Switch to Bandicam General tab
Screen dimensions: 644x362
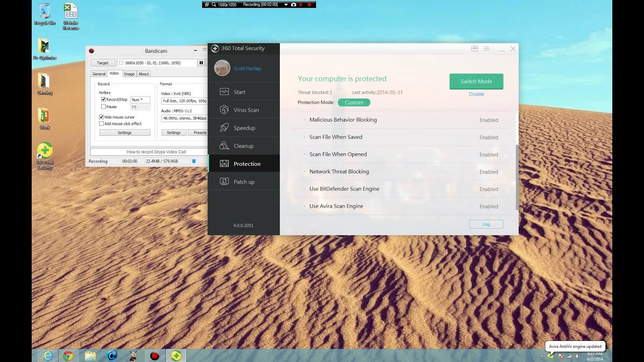[99, 74]
